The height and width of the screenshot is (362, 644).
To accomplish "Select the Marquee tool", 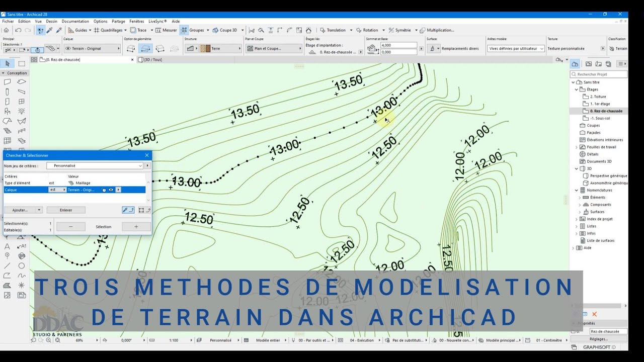I will (22, 64).
